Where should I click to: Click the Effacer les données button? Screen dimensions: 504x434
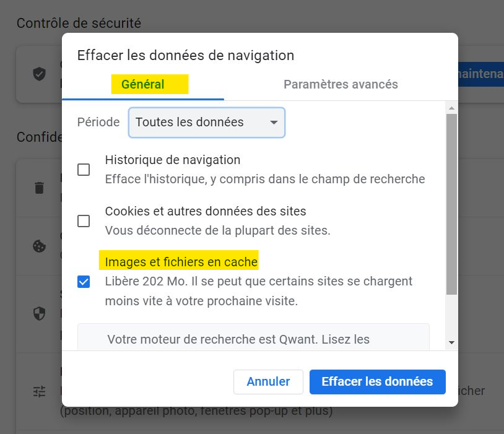coord(377,382)
